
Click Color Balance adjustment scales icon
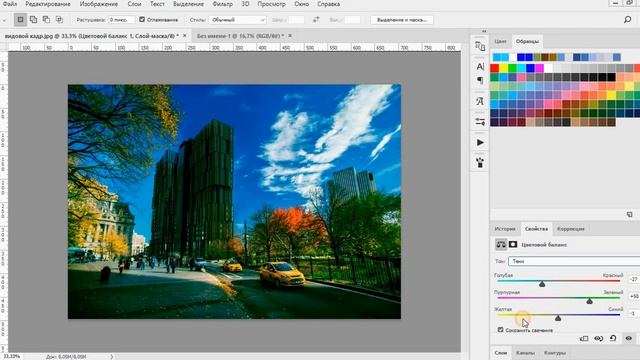coord(501,244)
